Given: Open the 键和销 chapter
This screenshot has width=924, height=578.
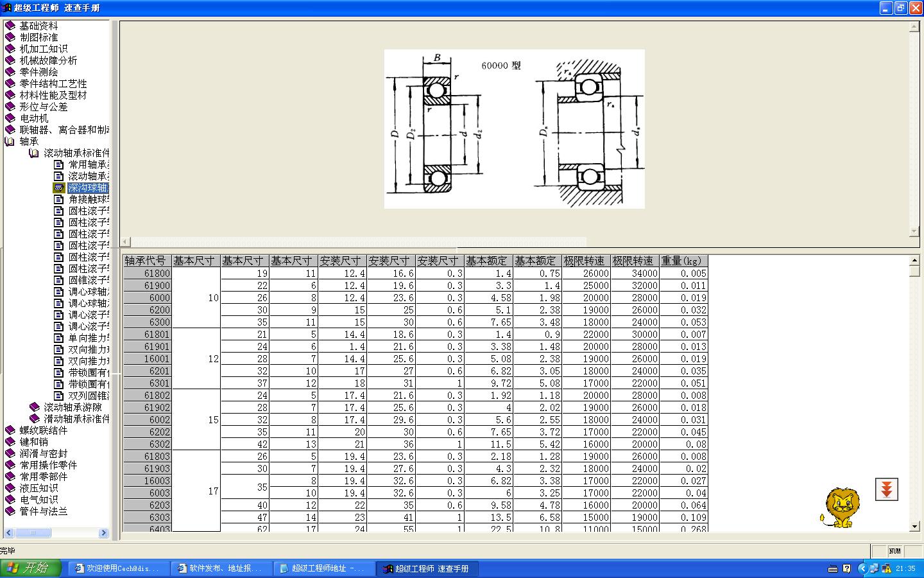Looking at the screenshot, I should (33, 442).
